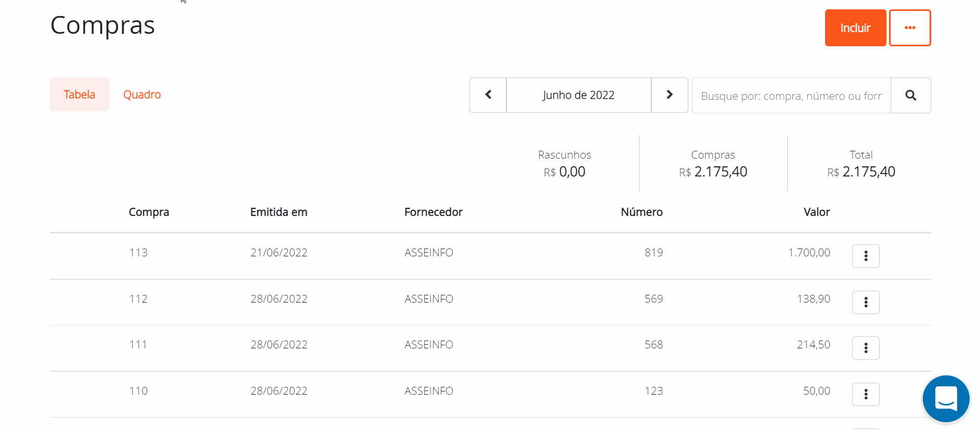Image resolution: width=980 pixels, height=430 pixels.
Task: Select the Rascunhos total value
Action: pyautogui.click(x=564, y=172)
